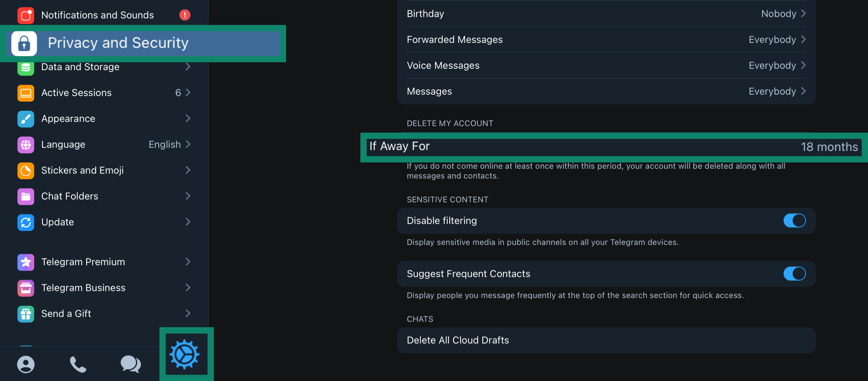
Task: Open Forwarded Messages Everybody chevron
Action: click(x=804, y=39)
